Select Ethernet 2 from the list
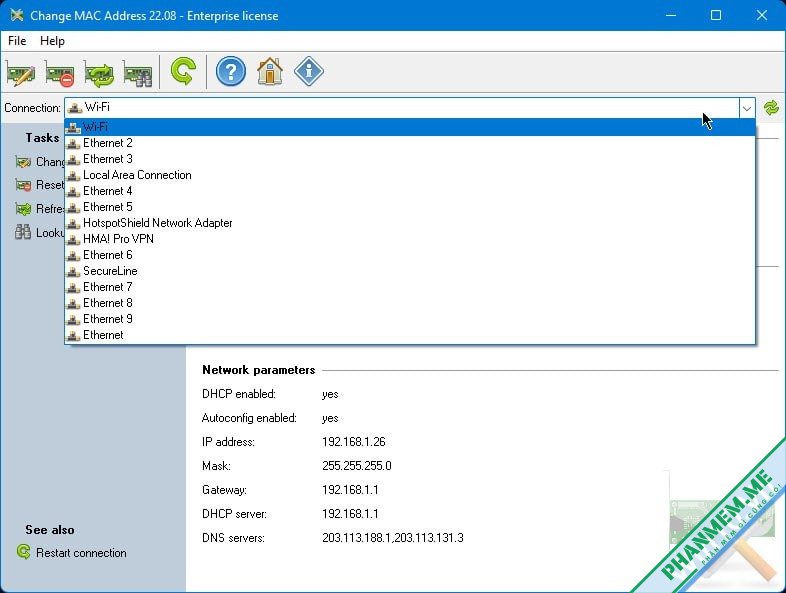The image size is (786, 593). pos(410,143)
